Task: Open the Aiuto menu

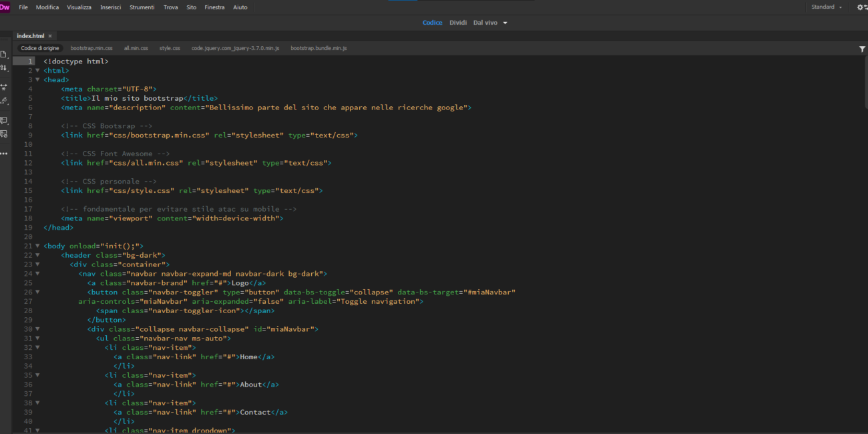Action: 240,7
